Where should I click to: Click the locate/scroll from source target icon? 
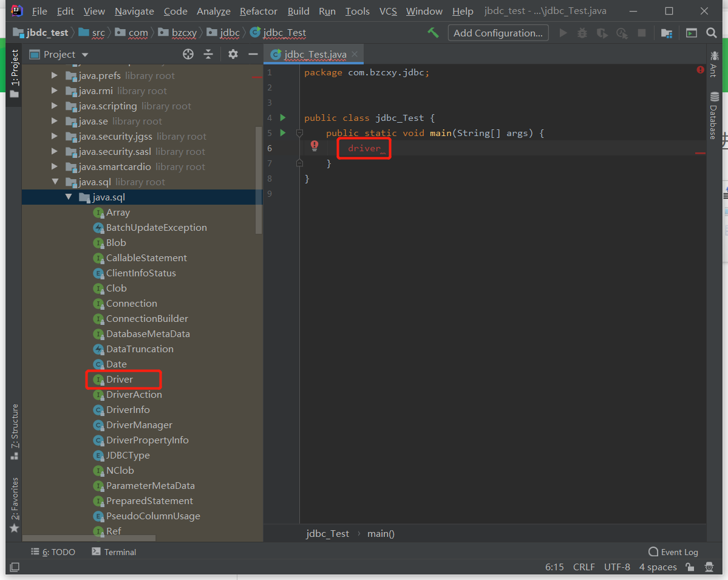click(x=188, y=54)
